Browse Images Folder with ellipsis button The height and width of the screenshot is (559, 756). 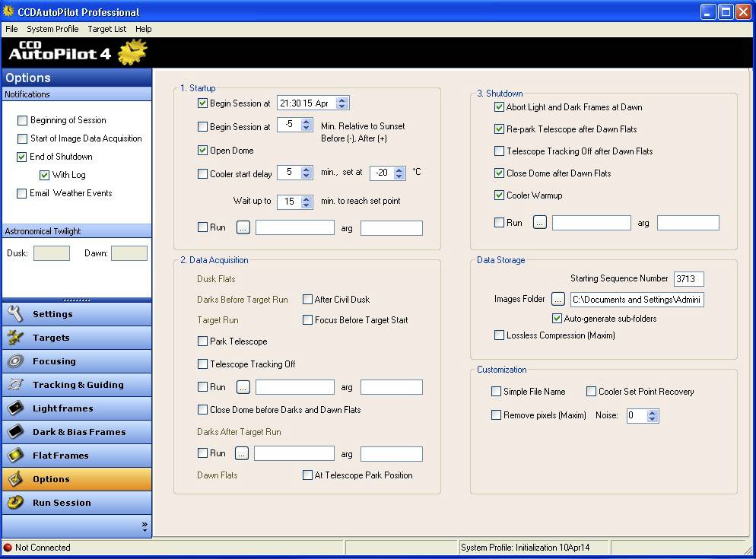click(x=558, y=299)
